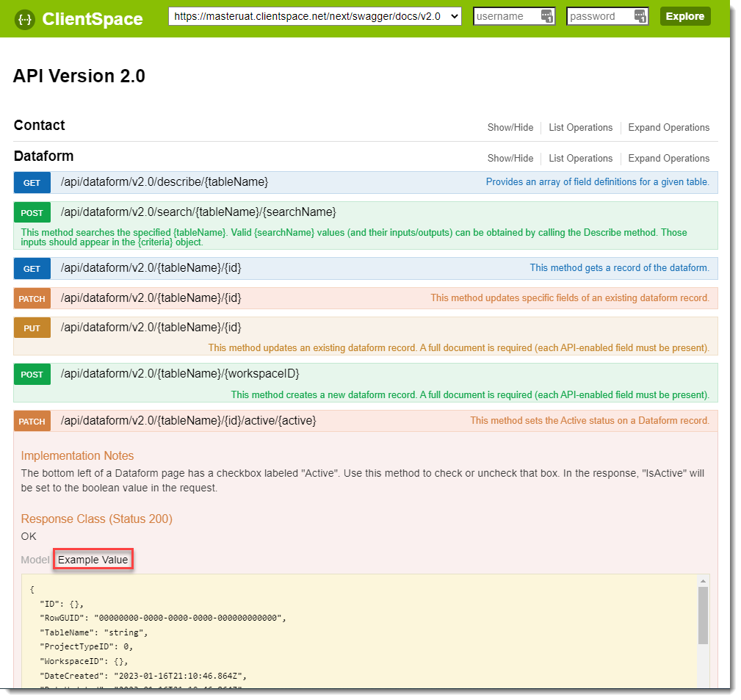Click the Explore button
This screenshot has width=741, height=700.
point(684,16)
